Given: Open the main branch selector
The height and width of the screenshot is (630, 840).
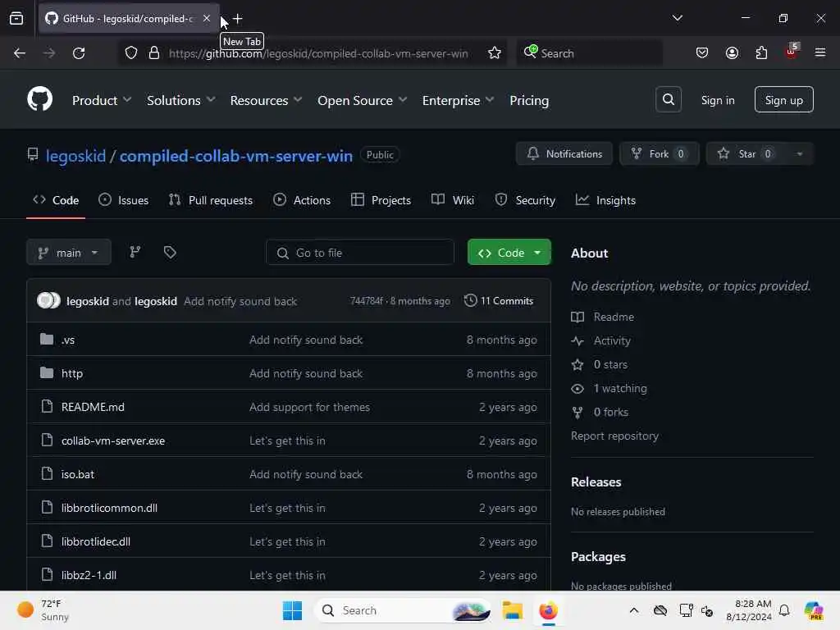Looking at the screenshot, I should (x=69, y=253).
